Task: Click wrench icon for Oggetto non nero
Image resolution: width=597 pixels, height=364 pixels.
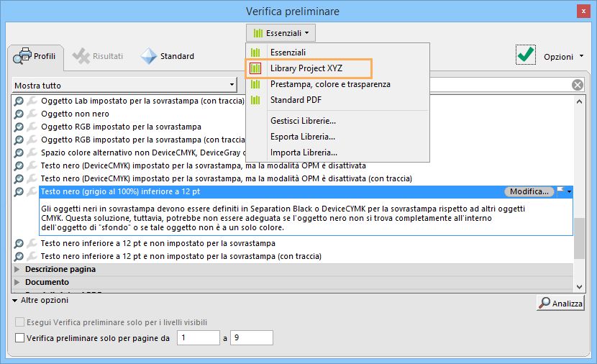Action: point(32,114)
